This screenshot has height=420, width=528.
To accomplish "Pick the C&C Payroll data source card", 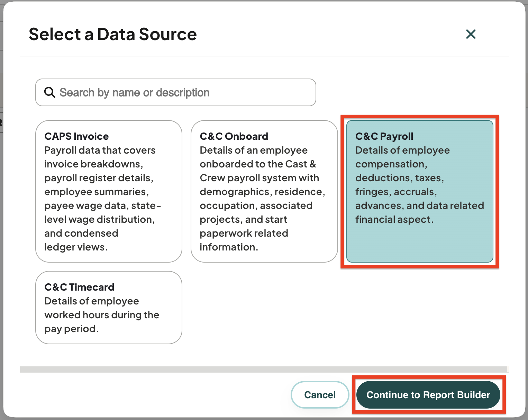I will point(420,191).
